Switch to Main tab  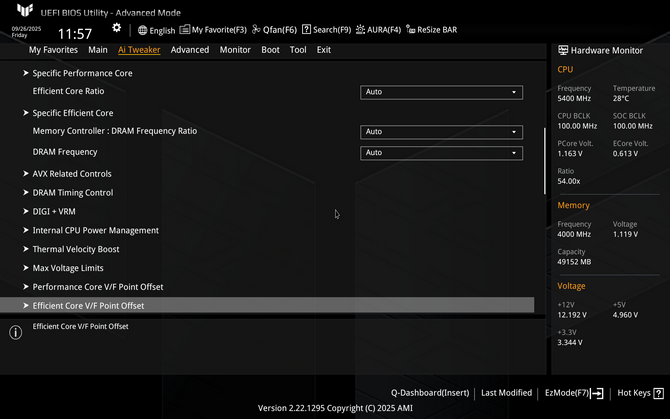98,50
